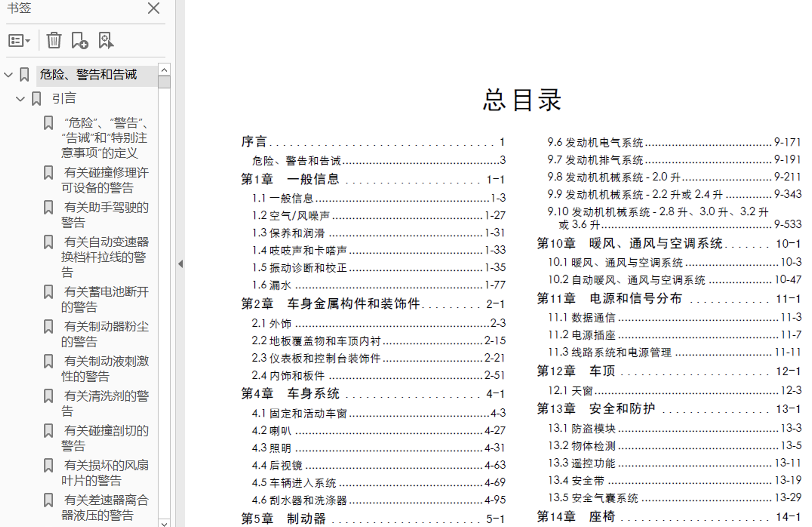
Task: Open bookmark 有关制动液刺激性的警告
Action: (105, 369)
